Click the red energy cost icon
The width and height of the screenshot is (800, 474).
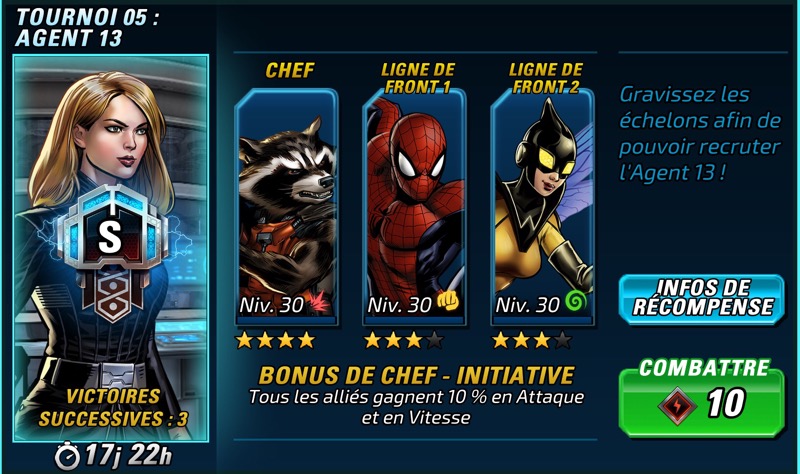tap(677, 405)
